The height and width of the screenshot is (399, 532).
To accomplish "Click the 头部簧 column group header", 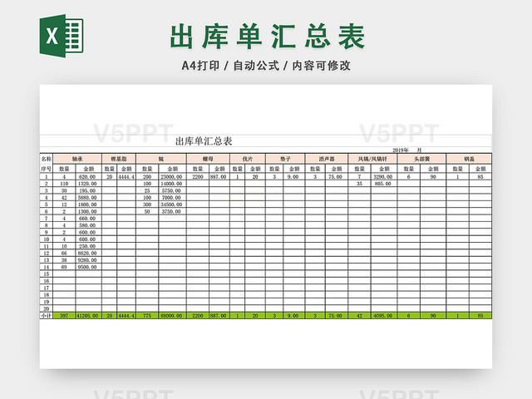I will (x=421, y=159).
